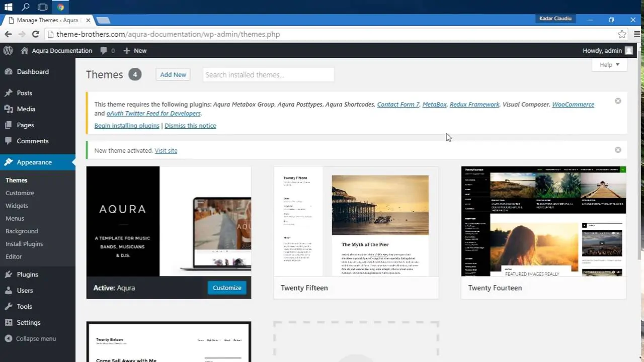
Task: Open the Editor submenu item
Action: 14,256
